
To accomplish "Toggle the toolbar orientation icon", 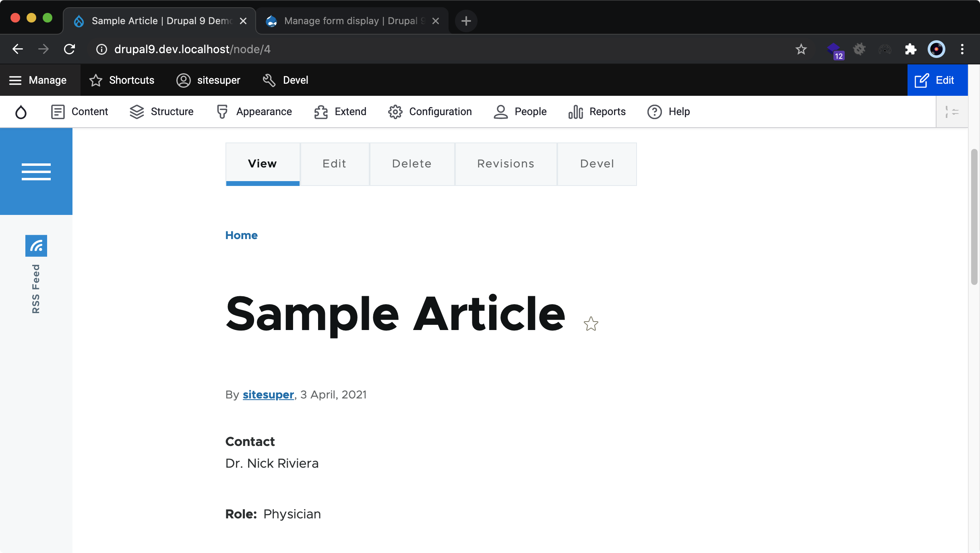I will (951, 111).
